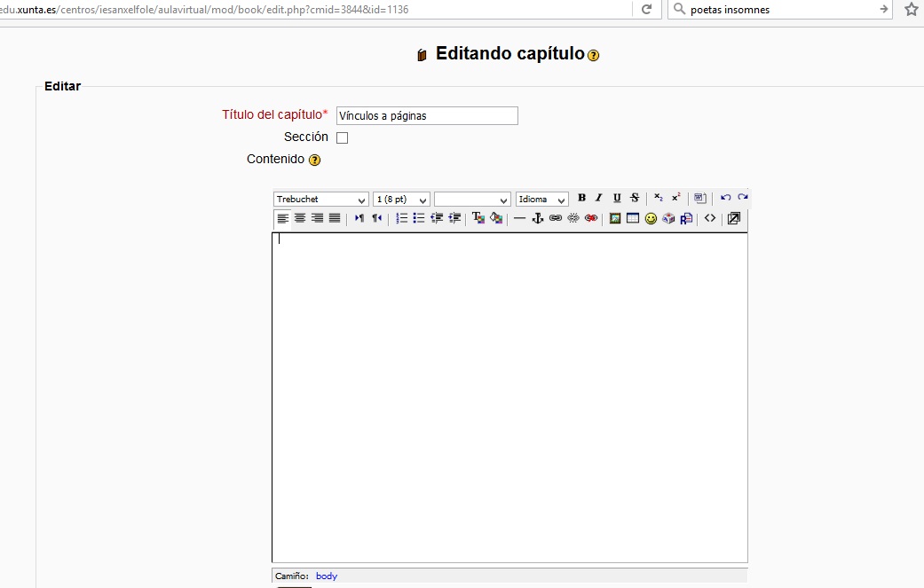Screen dimensions: 924x588
Task: Open help next to Editando capítulo heading
Action: (x=594, y=55)
